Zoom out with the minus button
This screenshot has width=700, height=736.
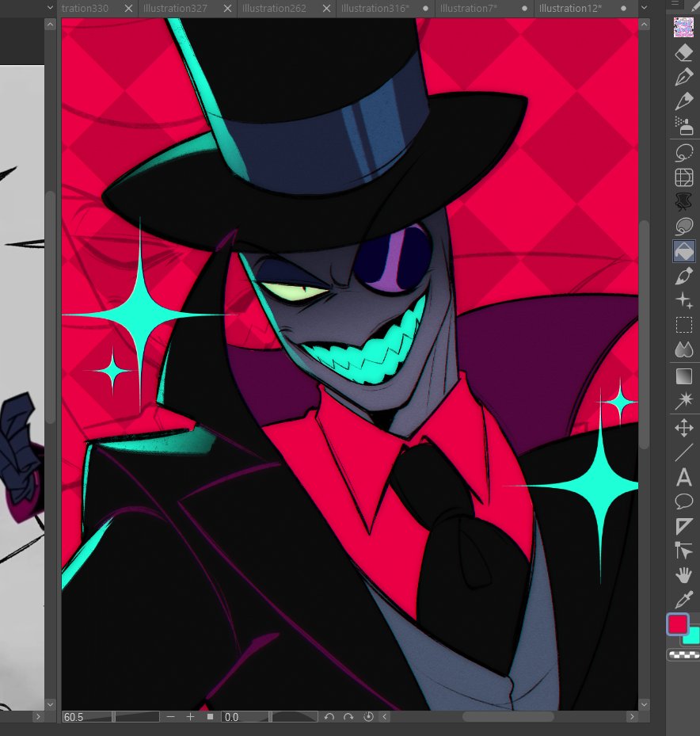tap(171, 717)
